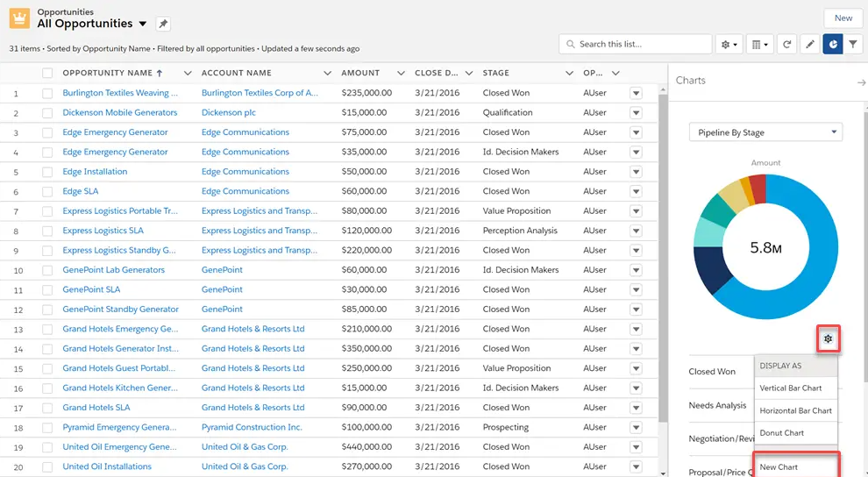Viewport: 868px width, 477px height.
Task: Open GenePoint SLA opportunity link
Action: [x=91, y=289]
